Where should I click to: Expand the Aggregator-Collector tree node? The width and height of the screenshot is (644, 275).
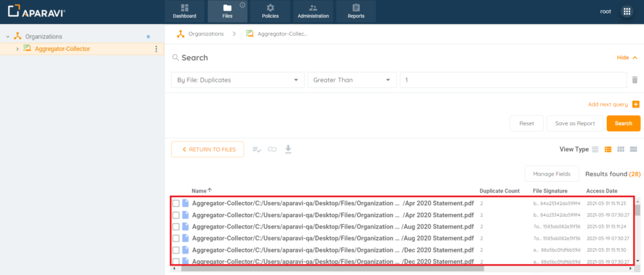17,49
